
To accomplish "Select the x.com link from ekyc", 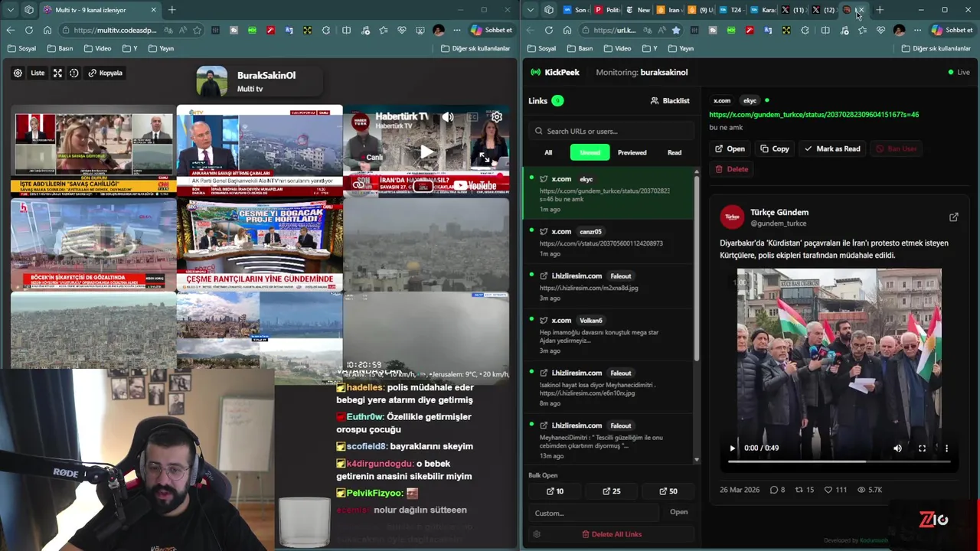I will pos(608,194).
